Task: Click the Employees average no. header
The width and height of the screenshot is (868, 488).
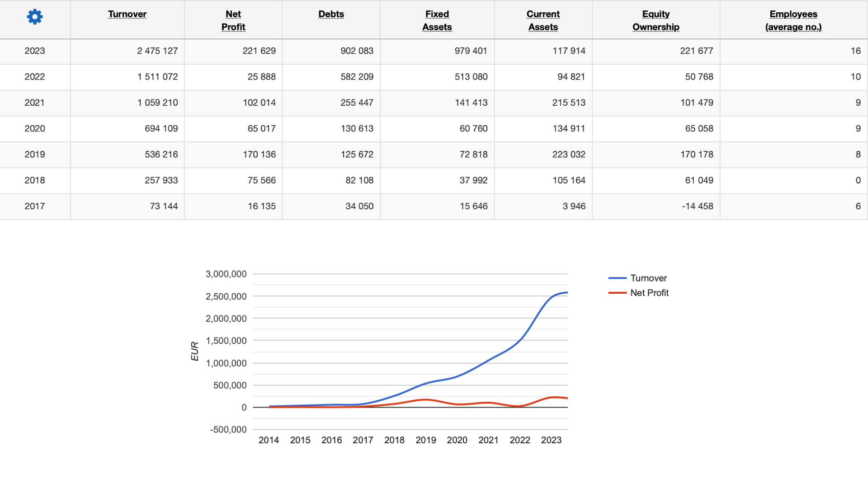Action: tap(793, 20)
